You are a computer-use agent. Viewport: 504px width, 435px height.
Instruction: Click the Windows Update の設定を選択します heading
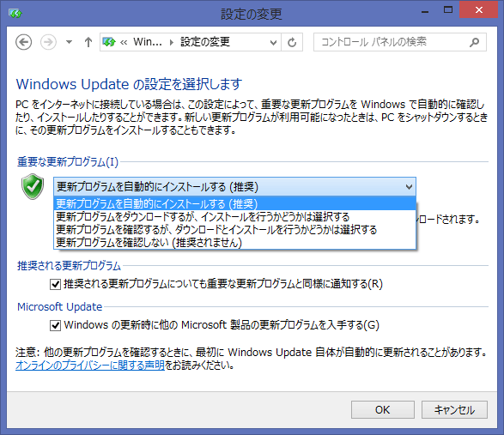pos(129,84)
